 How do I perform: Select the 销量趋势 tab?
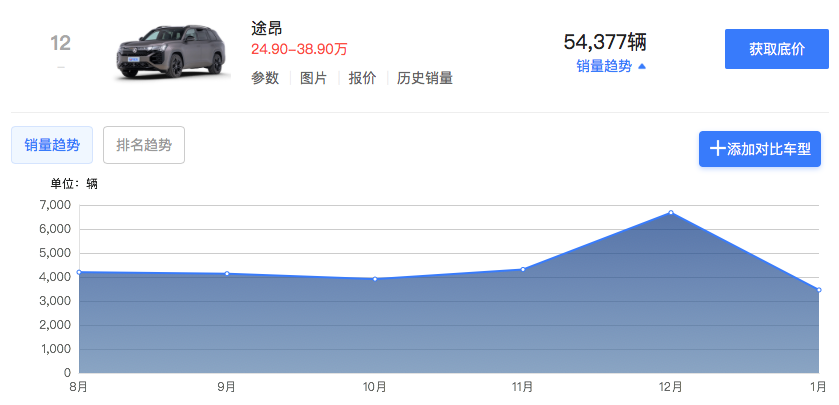(x=52, y=145)
